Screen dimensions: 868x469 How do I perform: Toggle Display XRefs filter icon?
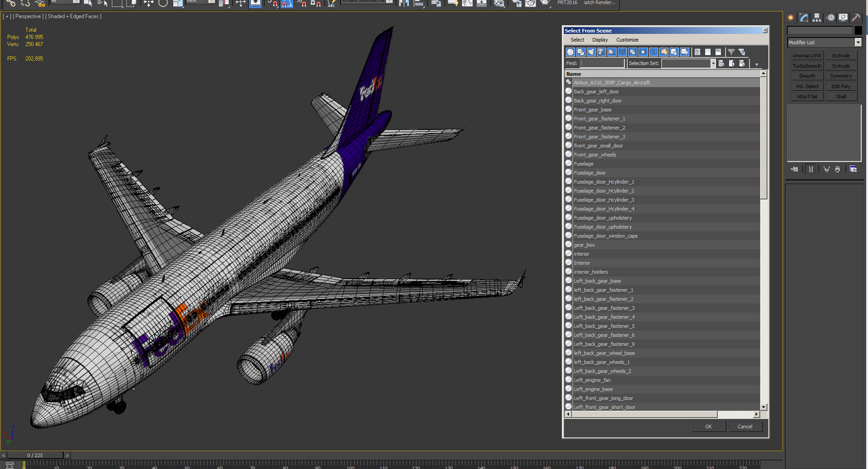coord(643,52)
